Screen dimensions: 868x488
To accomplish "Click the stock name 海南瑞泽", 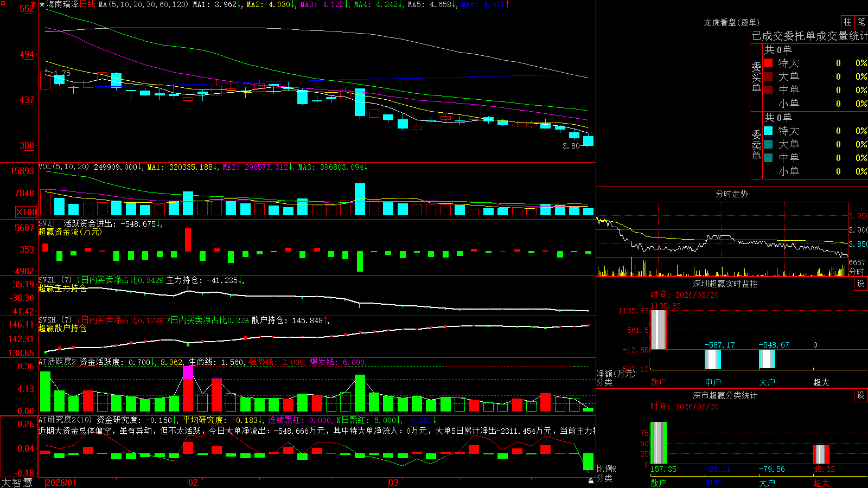I will tap(62, 4).
